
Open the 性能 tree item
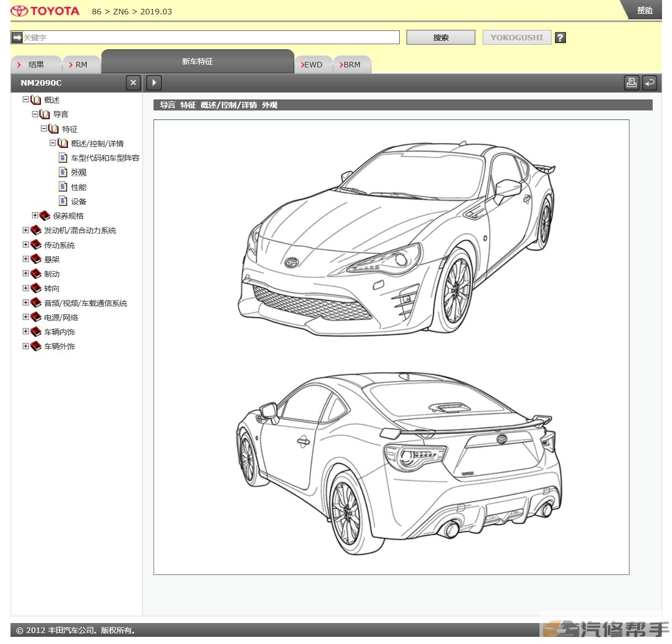(x=78, y=187)
